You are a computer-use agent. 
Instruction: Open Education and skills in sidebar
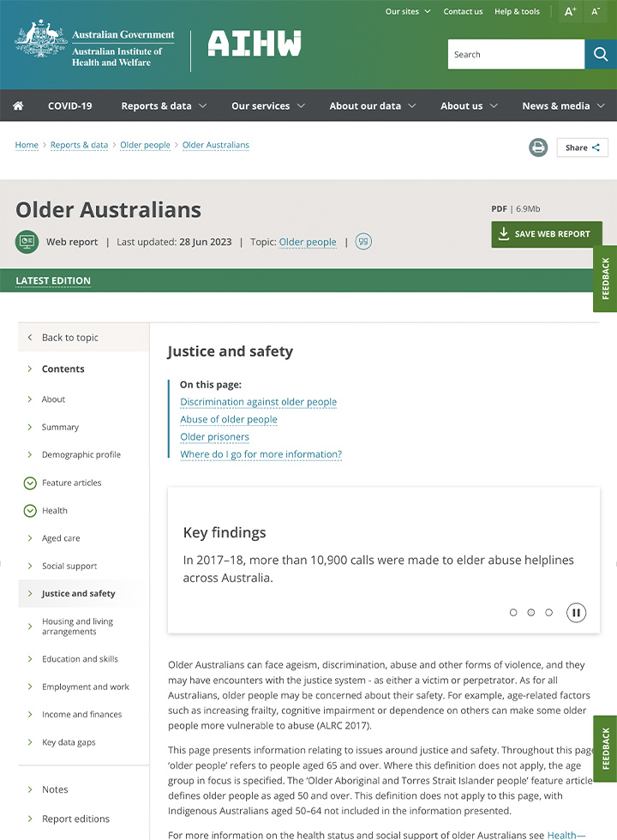pos(80,659)
